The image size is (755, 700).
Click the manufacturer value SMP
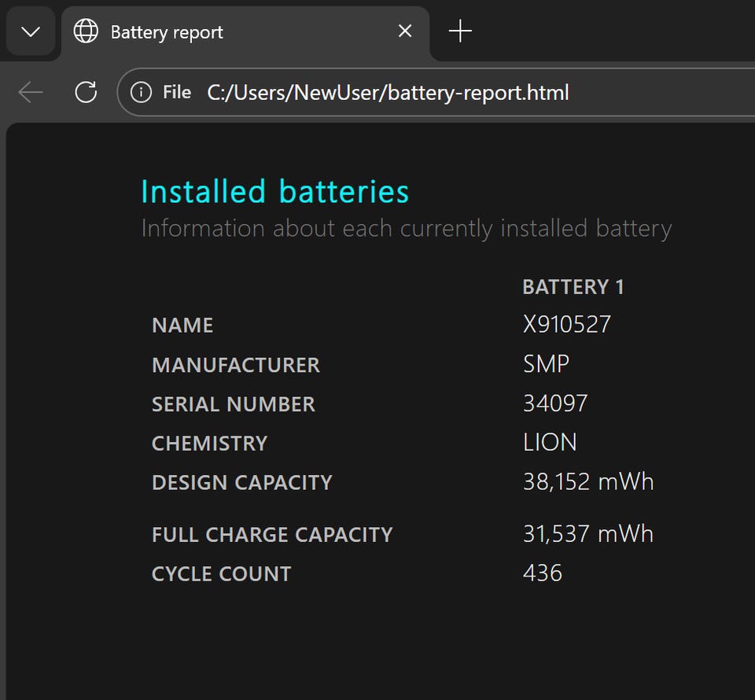(x=546, y=364)
